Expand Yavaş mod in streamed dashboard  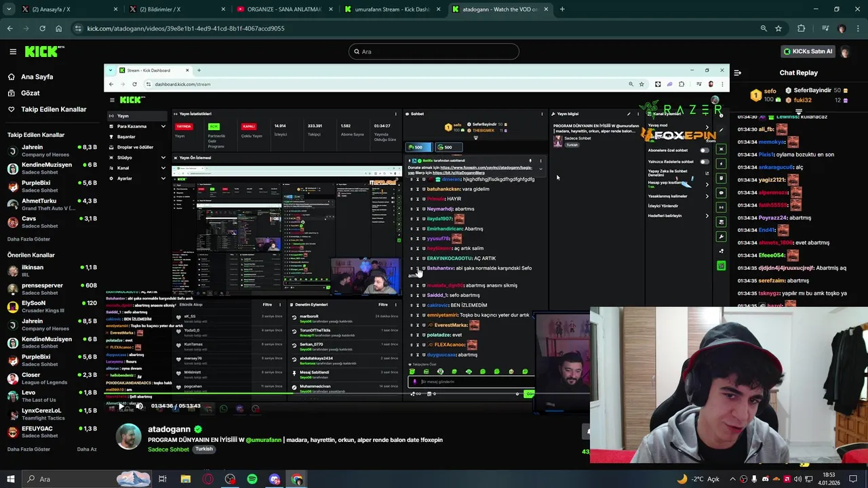coord(707,127)
